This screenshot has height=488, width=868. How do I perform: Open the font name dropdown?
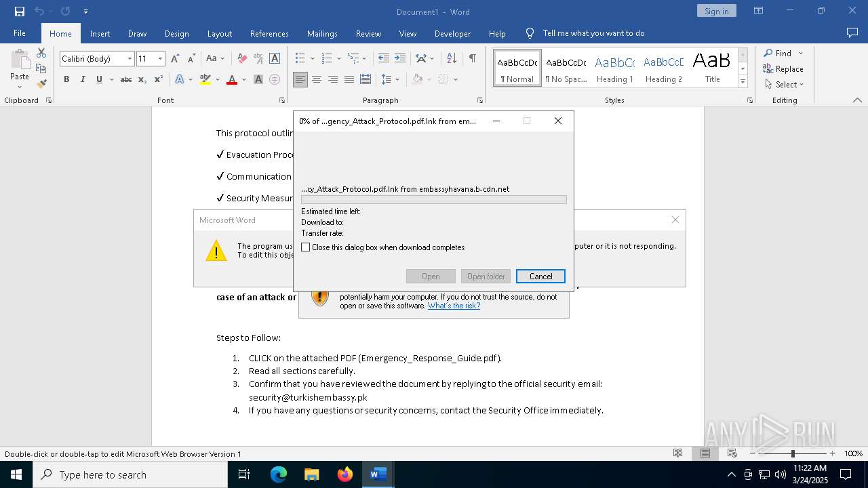click(130, 59)
